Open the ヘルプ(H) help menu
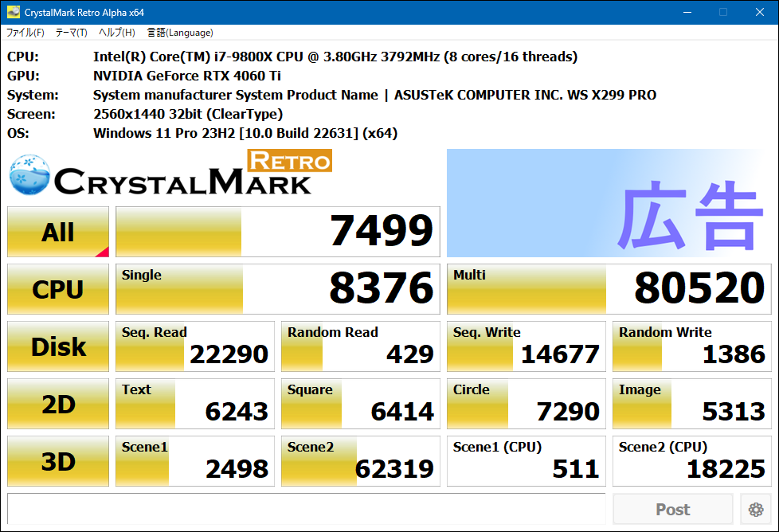 (117, 33)
